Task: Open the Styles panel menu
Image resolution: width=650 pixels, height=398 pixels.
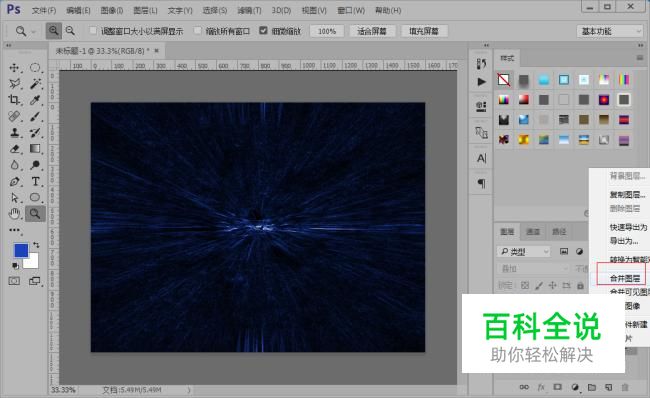Action: pos(640,58)
